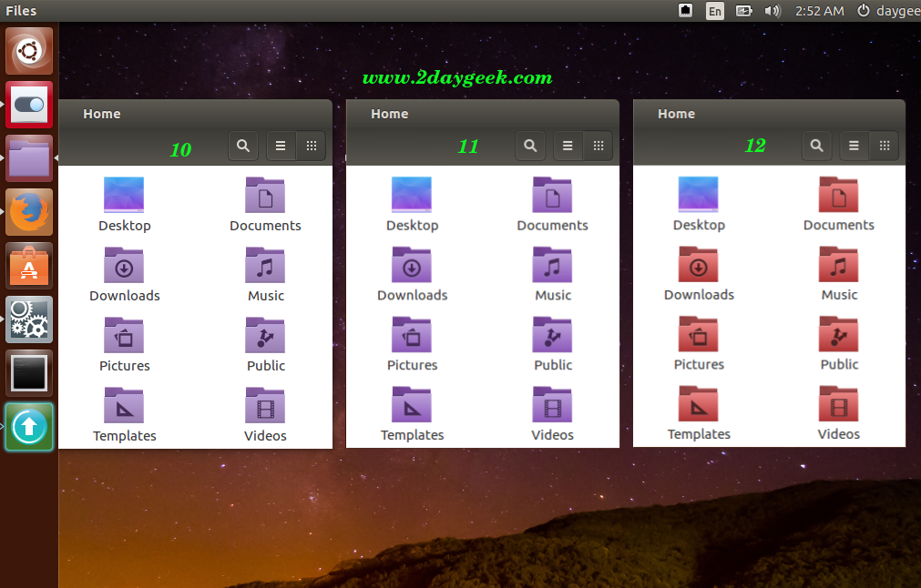The image size is (921, 588).
Task: Click search magnifier in window labeled 12
Action: click(817, 146)
